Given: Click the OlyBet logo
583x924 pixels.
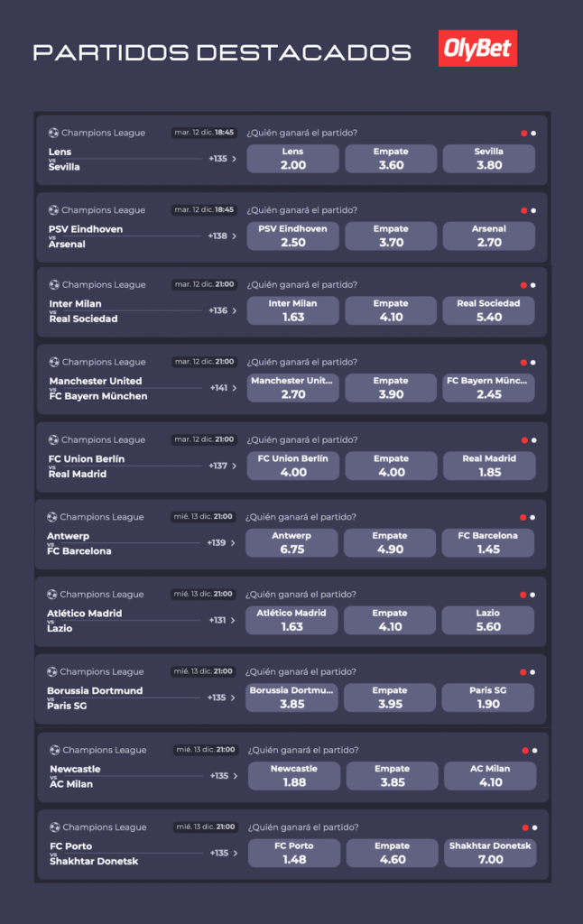Looking at the screenshot, I should pyautogui.click(x=477, y=50).
